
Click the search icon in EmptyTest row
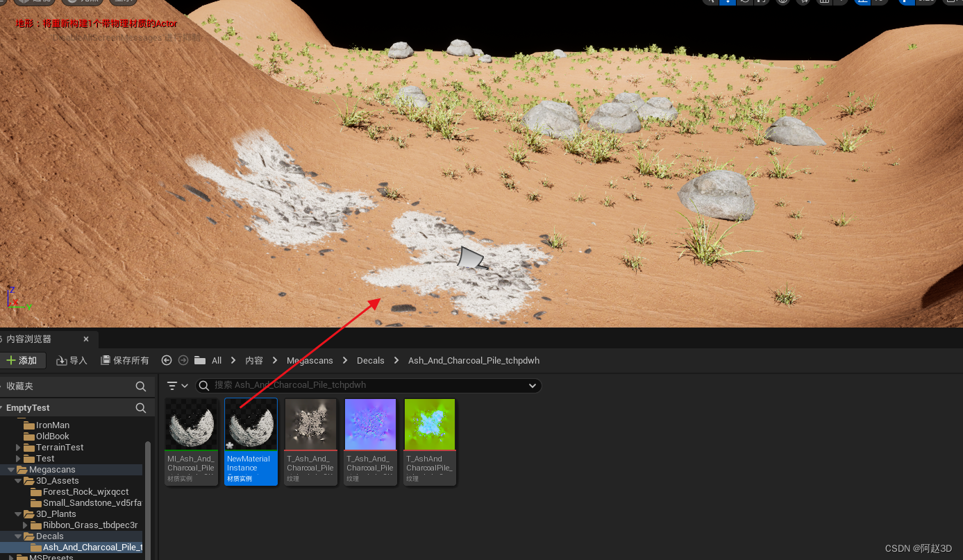pyautogui.click(x=141, y=408)
